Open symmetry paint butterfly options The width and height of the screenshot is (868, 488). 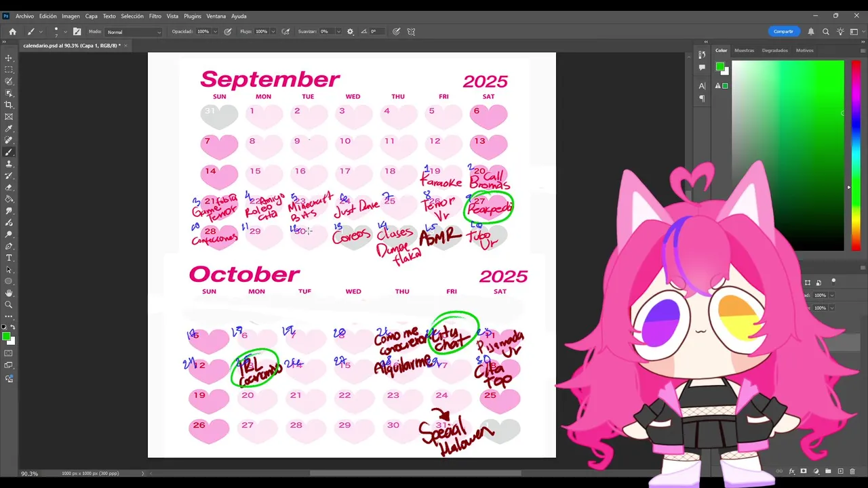click(x=411, y=31)
